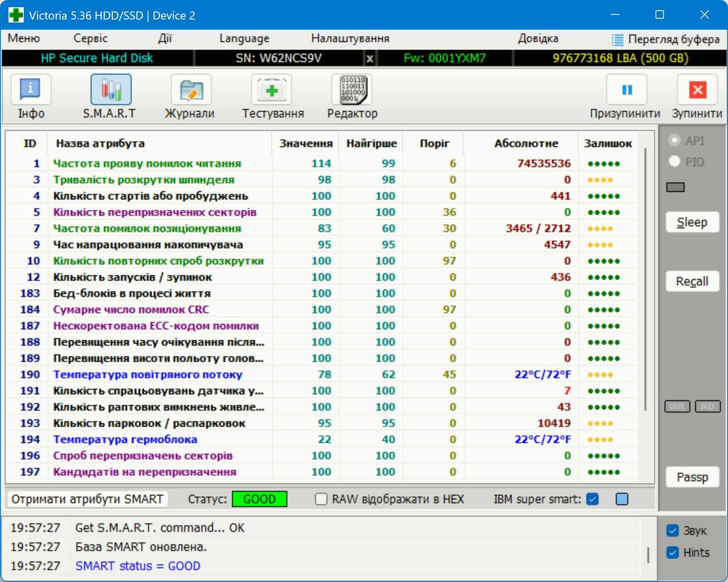Click the x button next to serial number
The height and width of the screenshot is (582, 728).
pyautogui.click(x=370, y=58)
